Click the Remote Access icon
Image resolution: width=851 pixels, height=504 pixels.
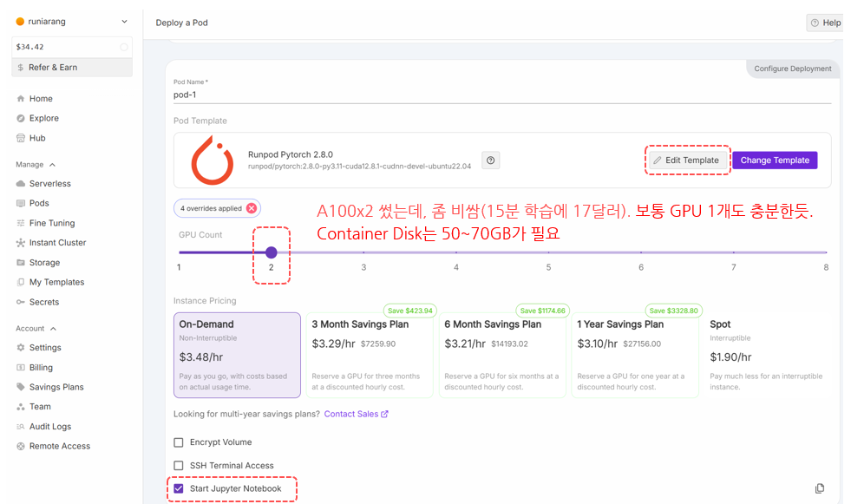pyautogui.click(x=21, y=446)
